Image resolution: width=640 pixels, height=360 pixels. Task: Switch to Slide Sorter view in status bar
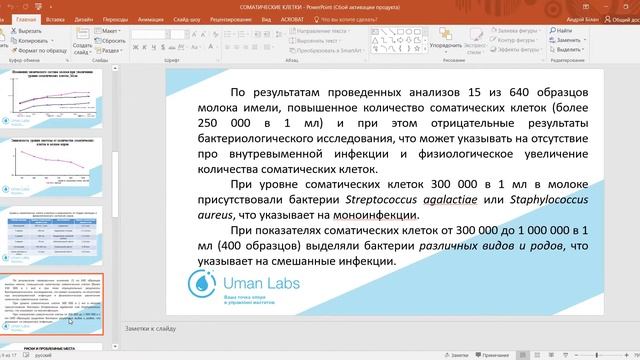(537, 355)
